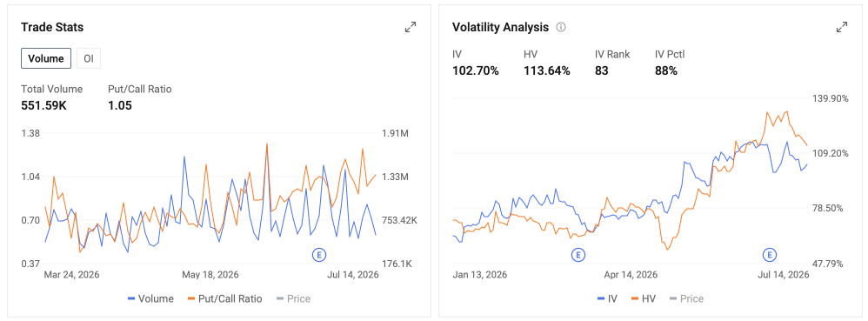Click the IV Pctl 88% value
This screenshot has height=321, width=868.
coord(666,70)
